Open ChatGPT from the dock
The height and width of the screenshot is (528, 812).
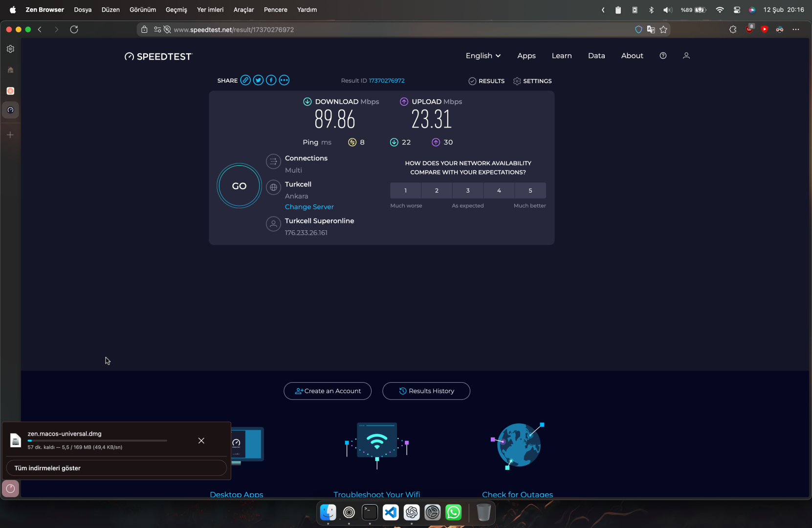[x=412, y=512]
